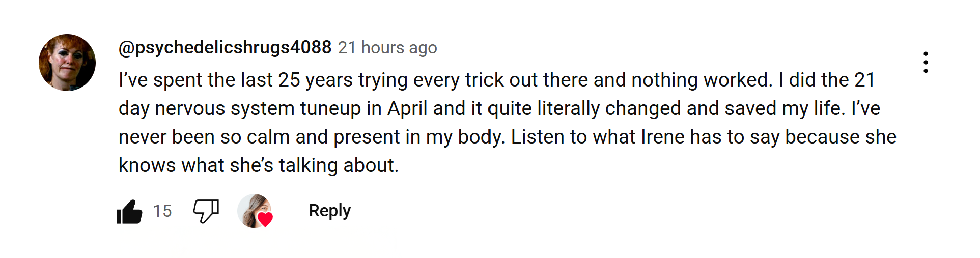
Task: Click the Reply button
Action: [x=329, y=211]
